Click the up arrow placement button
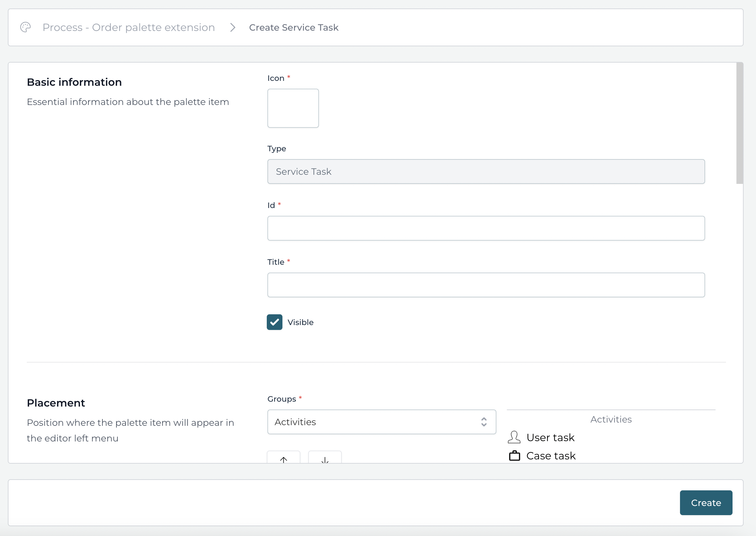The width and height of the screenshot is (756, 536). 283,459
